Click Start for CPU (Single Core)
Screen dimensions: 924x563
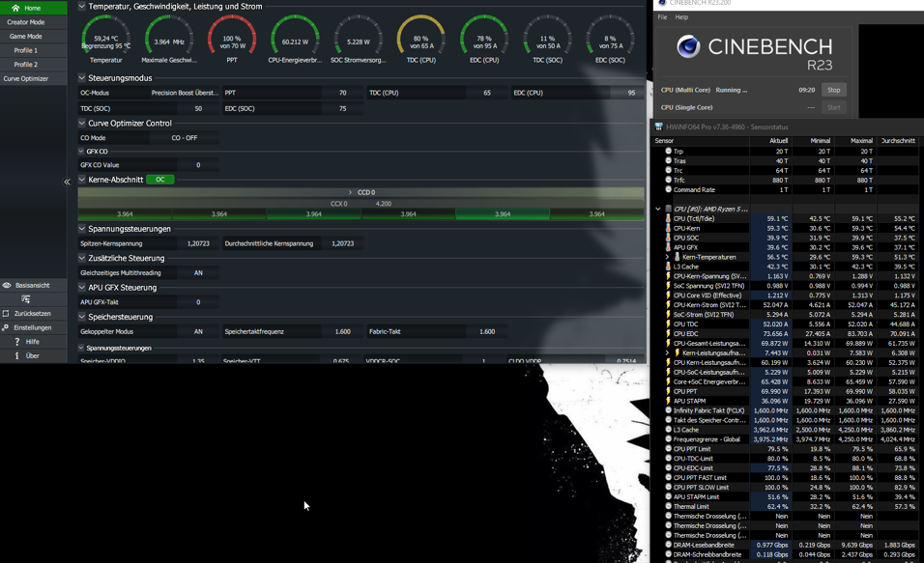[834, 108]
